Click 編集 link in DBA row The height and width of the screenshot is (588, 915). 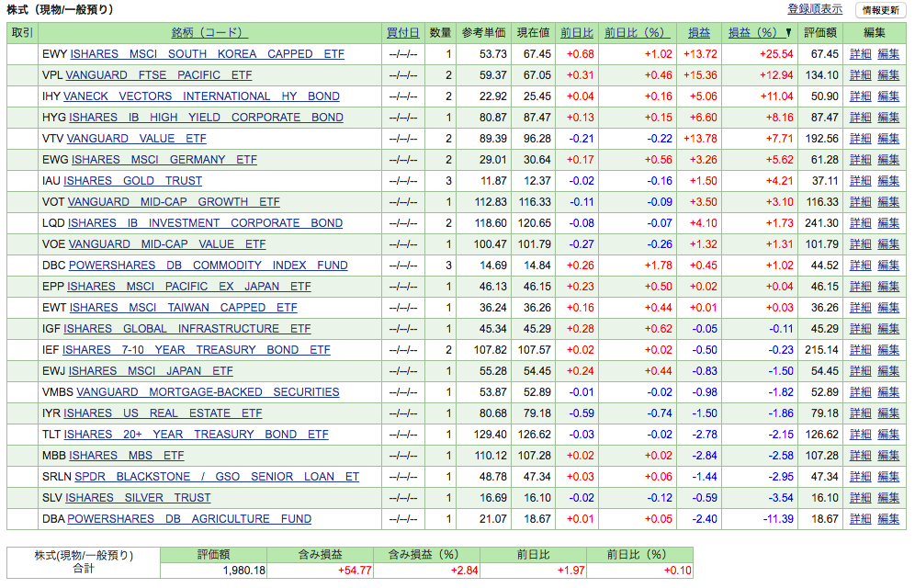pyautogui.click(x=888, y=519)
